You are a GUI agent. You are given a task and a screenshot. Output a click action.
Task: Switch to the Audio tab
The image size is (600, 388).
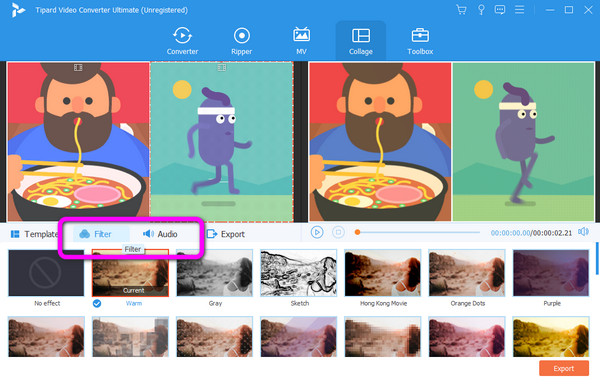160,234
